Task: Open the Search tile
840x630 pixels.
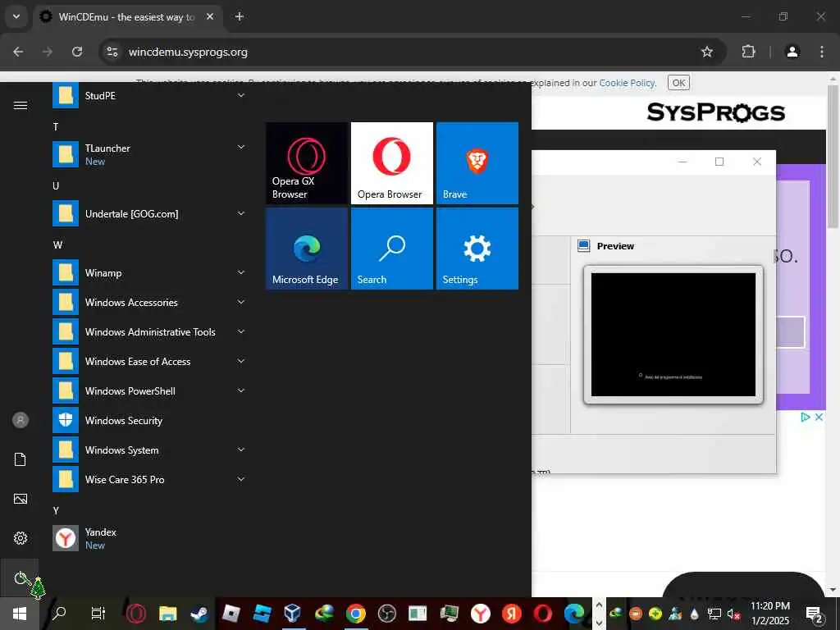Action: coord(391,249)
